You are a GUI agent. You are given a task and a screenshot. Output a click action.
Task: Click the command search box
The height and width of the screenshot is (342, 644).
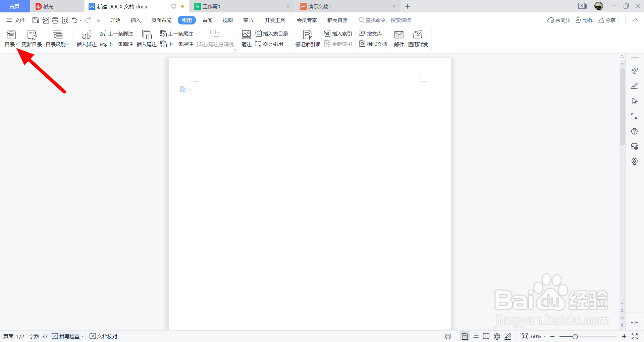(385, 20)
